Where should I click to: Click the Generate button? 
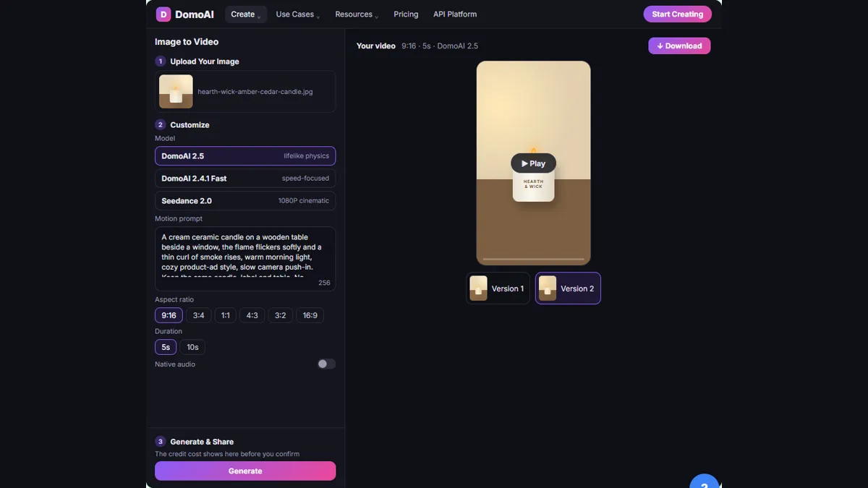click(245, 471)
